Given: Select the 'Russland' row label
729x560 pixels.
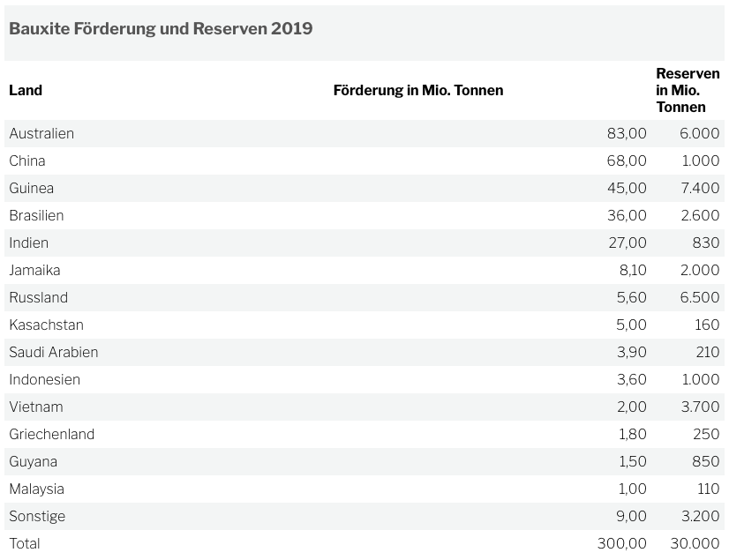Looking at the screenshot, I should tap(38, 298).
